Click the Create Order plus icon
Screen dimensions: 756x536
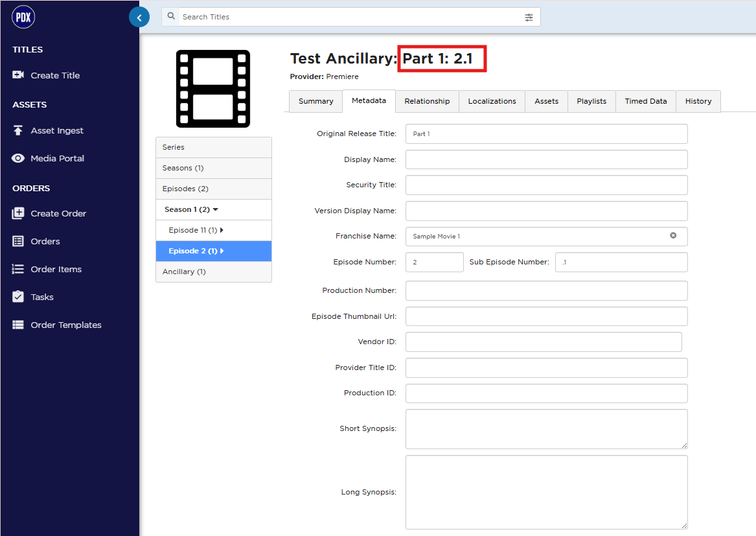(18, 213)
